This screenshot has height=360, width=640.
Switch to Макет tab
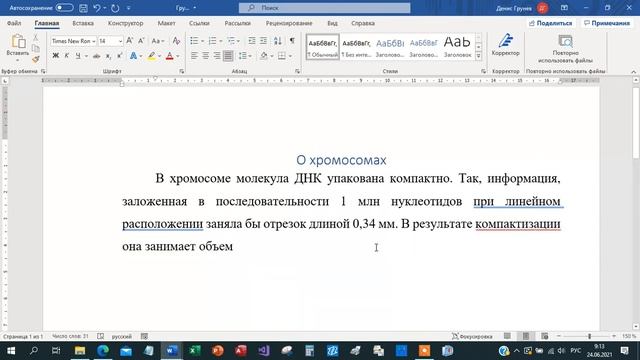[x=167, y=23]
